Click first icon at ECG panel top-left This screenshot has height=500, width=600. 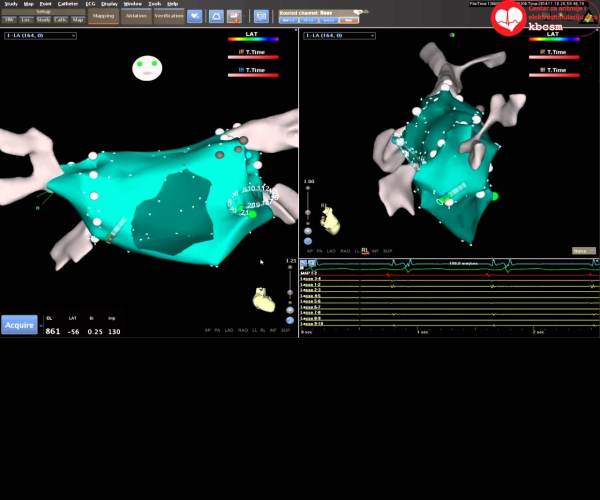coord(303,263)
